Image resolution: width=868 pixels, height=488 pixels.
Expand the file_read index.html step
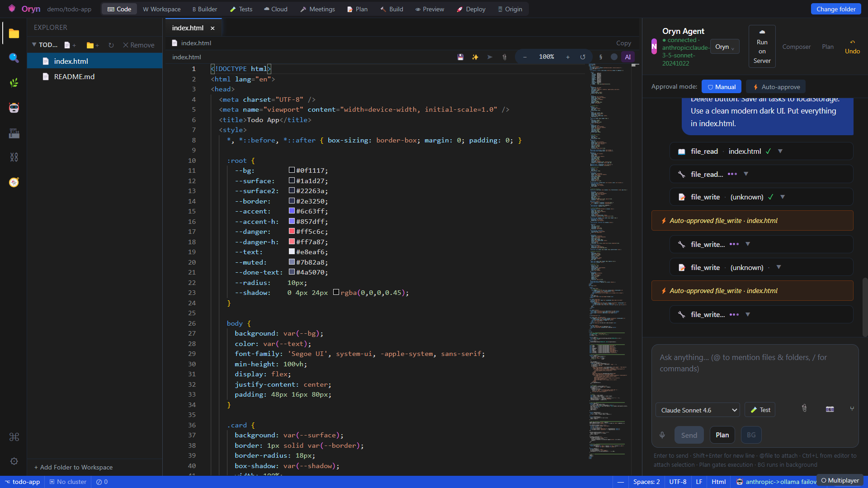pos(780,151)
